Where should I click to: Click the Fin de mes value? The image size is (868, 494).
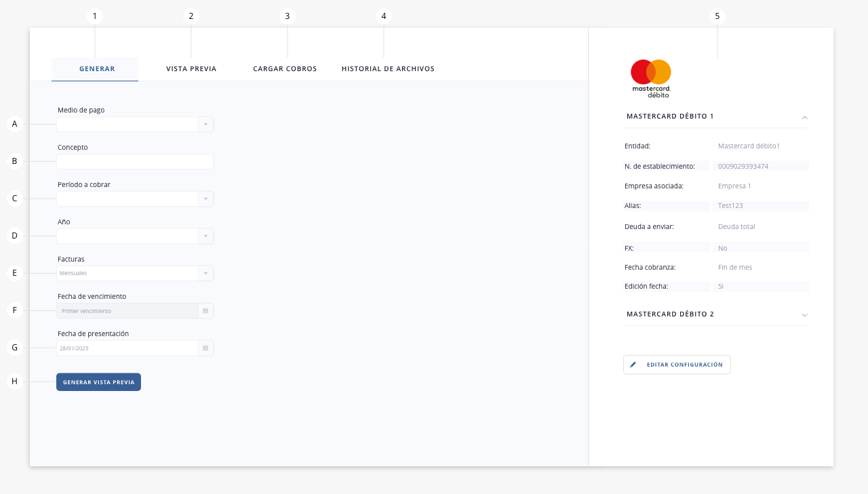[x=735, y=267]
